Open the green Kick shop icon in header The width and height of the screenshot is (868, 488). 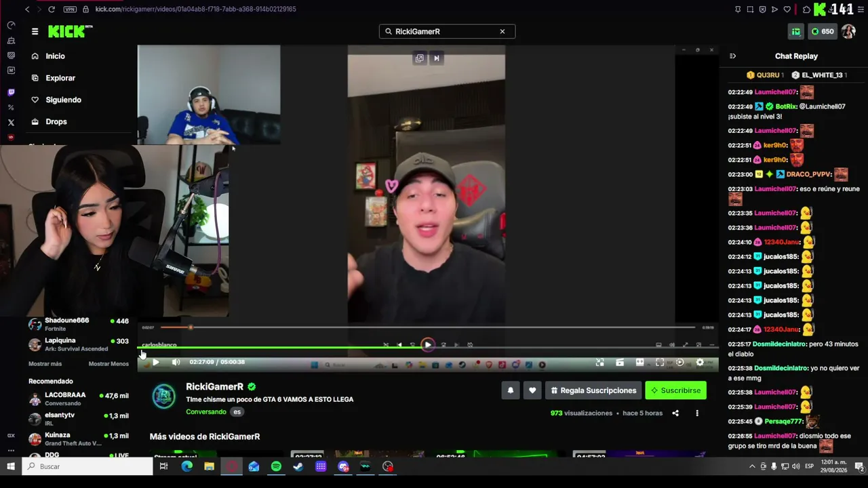coord(796,31)
